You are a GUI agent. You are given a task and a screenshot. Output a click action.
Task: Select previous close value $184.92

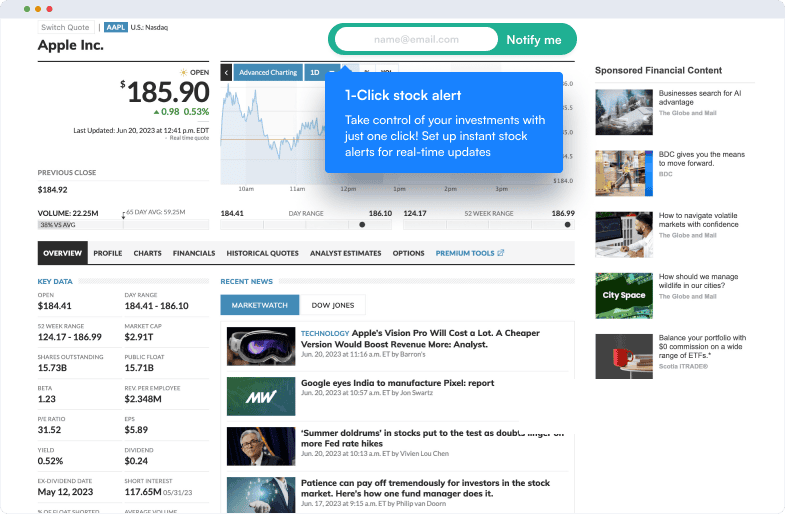coord(53,190)
